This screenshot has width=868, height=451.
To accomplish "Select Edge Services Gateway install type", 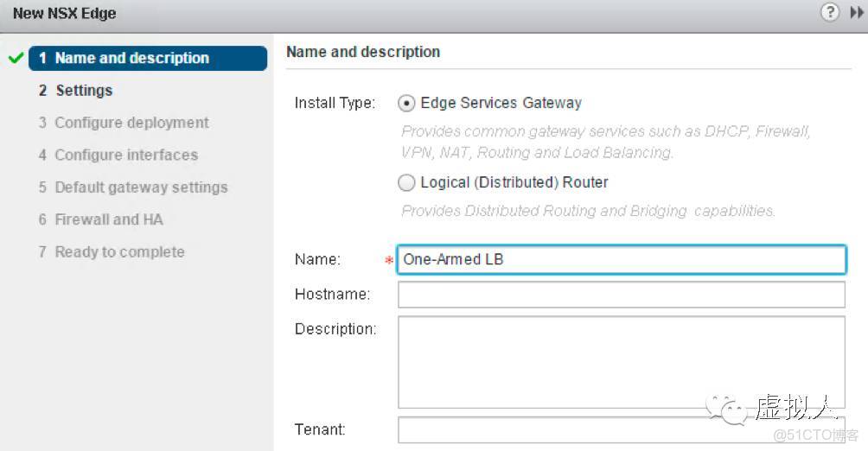I will 406,104.
